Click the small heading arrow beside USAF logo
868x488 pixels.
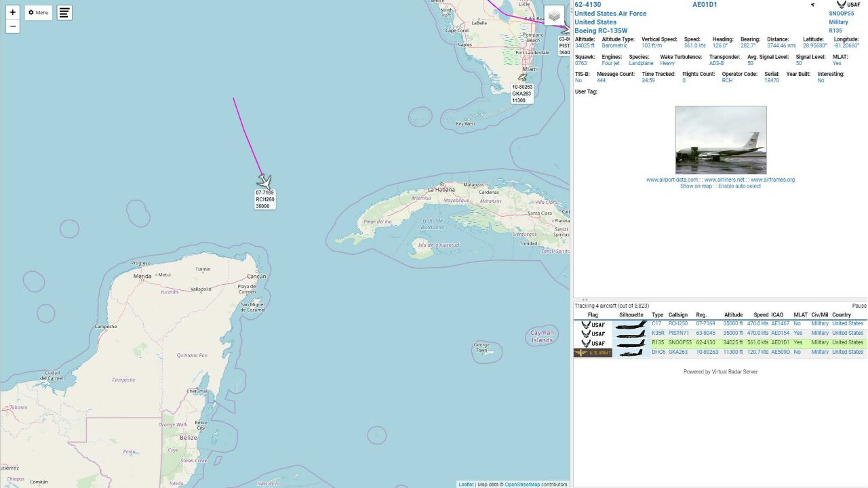click(812, 5)
